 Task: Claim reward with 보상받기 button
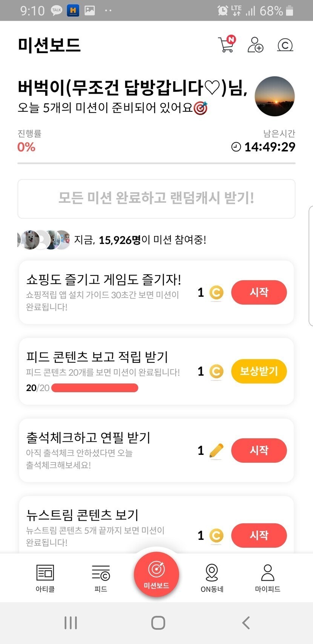pyautogui.click(x=259, y=371)
